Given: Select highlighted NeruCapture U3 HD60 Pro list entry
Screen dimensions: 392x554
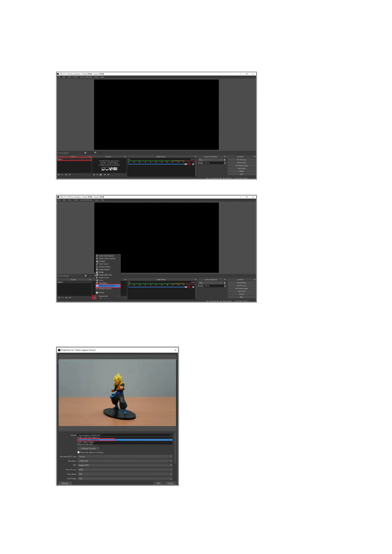Looking at the screenshot, I should [x=125, y=440].
